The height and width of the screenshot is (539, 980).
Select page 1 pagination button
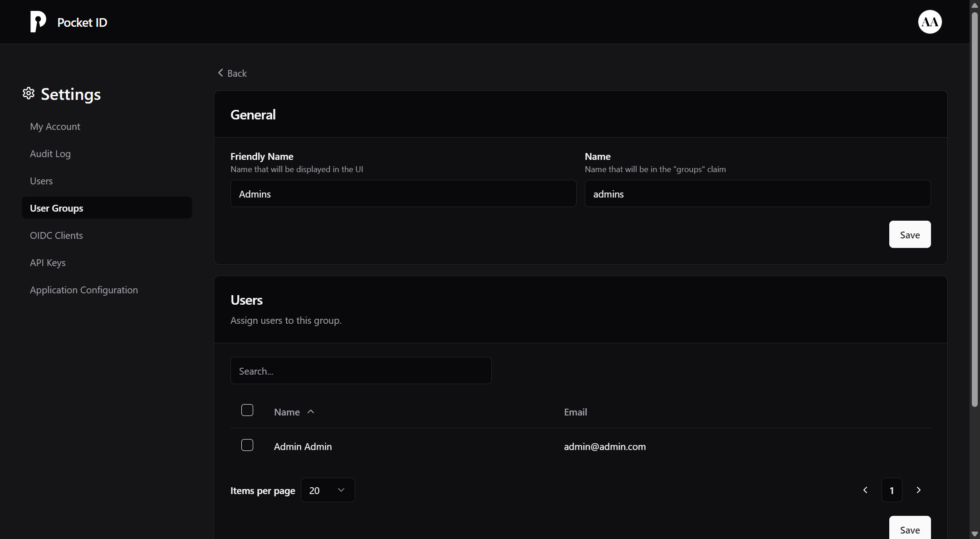[892, 490]
